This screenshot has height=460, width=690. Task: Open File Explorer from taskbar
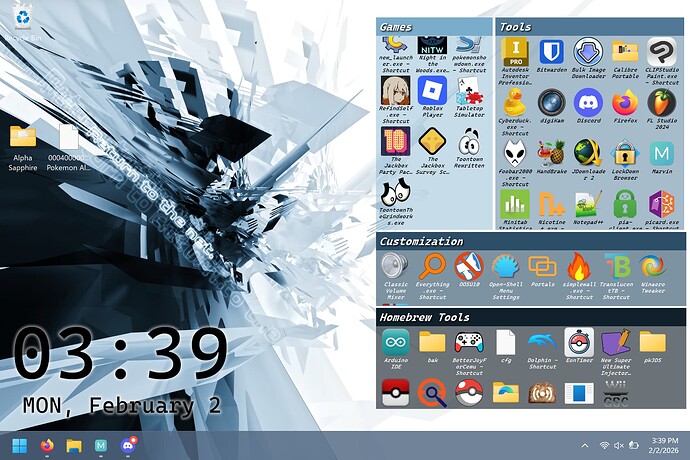pos(73,445)
